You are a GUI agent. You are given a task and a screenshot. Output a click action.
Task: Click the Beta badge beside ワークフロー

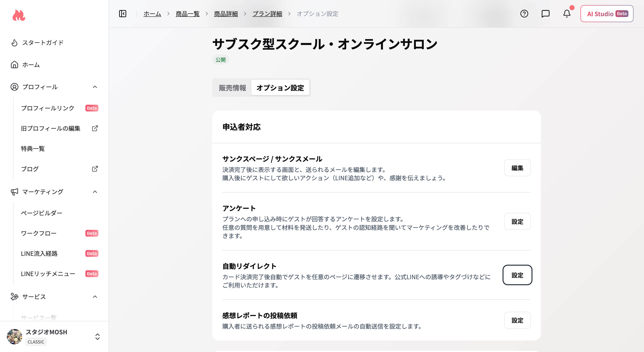coord(92,233)
